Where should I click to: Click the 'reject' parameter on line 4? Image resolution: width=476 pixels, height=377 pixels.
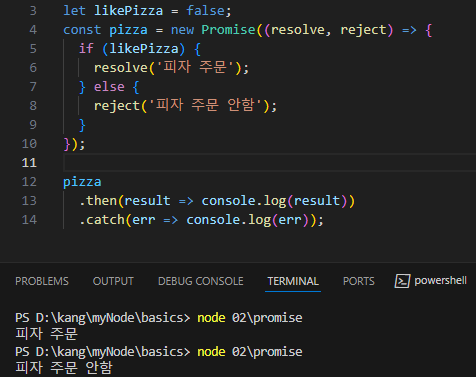coord(363,30)
